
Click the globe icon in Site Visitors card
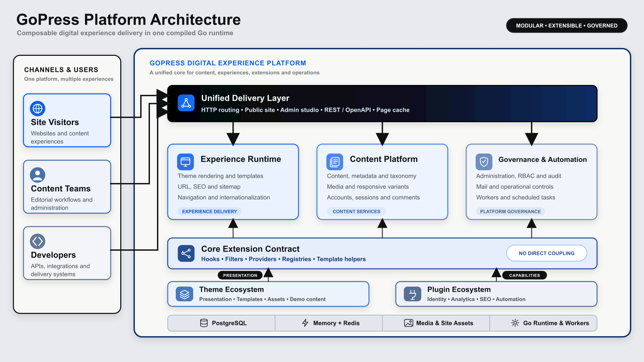(x=37, y=109)
